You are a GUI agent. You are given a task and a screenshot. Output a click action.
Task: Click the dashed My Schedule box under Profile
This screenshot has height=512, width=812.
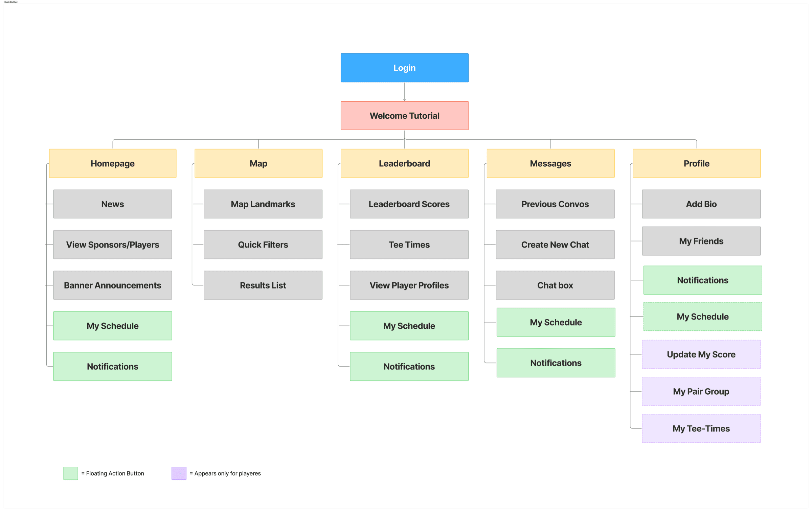(x=703, y=317)
